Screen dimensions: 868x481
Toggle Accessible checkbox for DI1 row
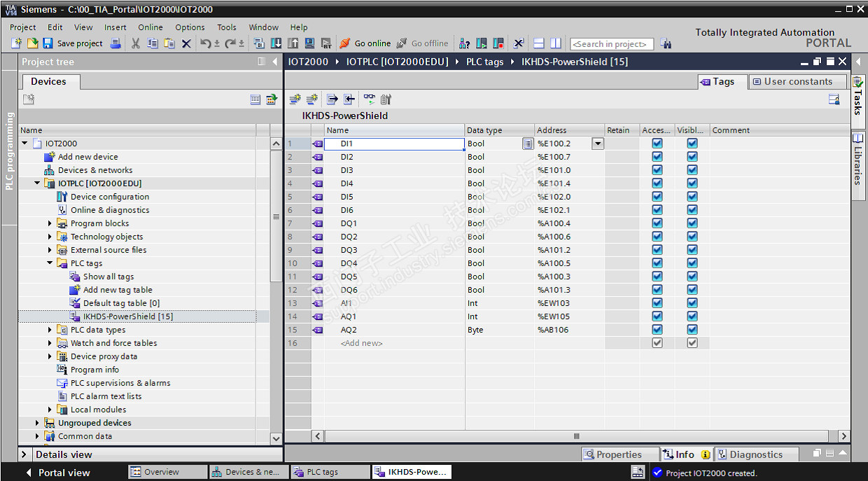(657, 144)
